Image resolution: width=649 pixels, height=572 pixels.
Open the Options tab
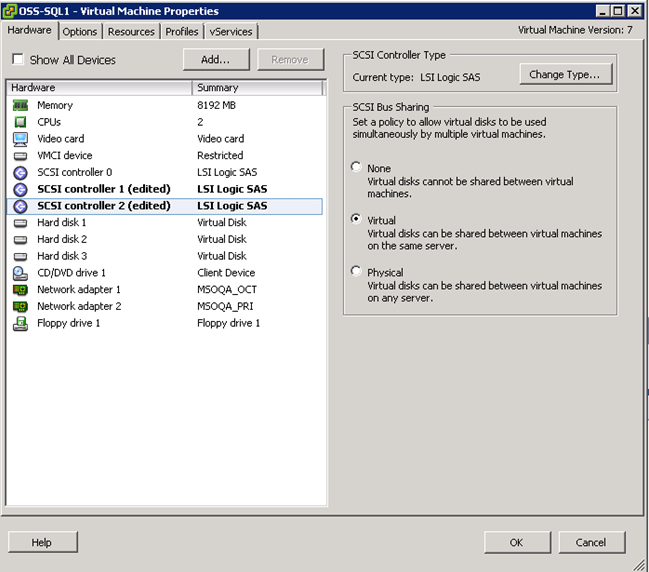coord(79,31)
